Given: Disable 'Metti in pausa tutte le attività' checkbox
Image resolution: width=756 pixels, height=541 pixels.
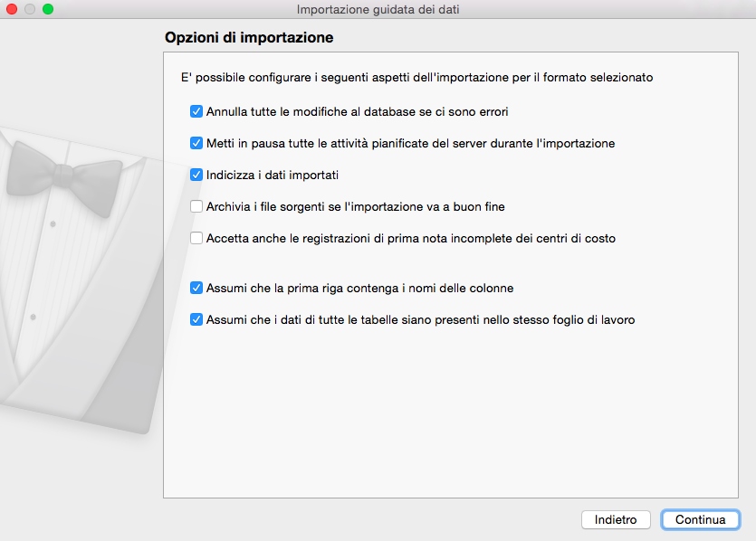Looking at the screenshot, I should [196, 143].
